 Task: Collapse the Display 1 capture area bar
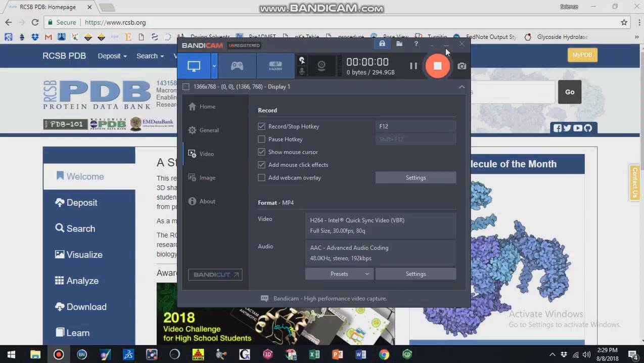click(462, 86)
